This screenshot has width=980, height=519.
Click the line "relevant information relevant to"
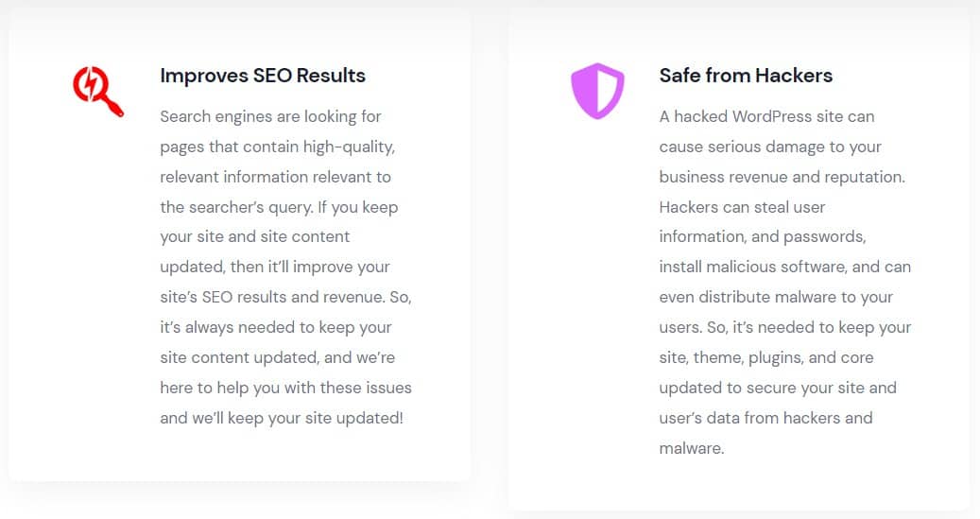pos(275,177)
